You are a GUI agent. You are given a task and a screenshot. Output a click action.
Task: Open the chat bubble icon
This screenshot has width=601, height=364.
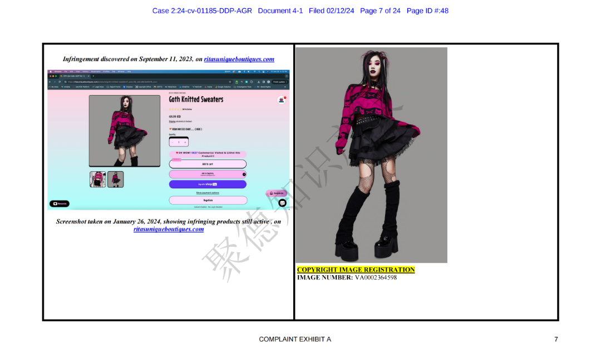point(283,203)
